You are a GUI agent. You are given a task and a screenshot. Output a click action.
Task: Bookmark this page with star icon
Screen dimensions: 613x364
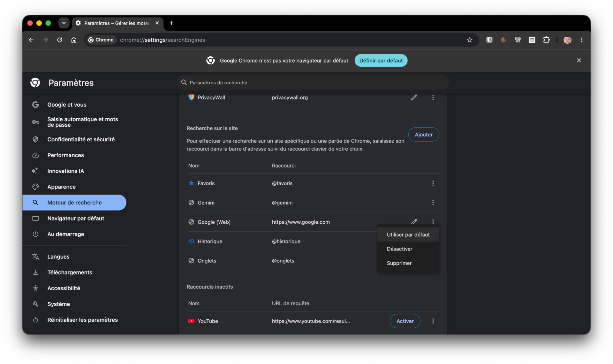click(469, 40)
